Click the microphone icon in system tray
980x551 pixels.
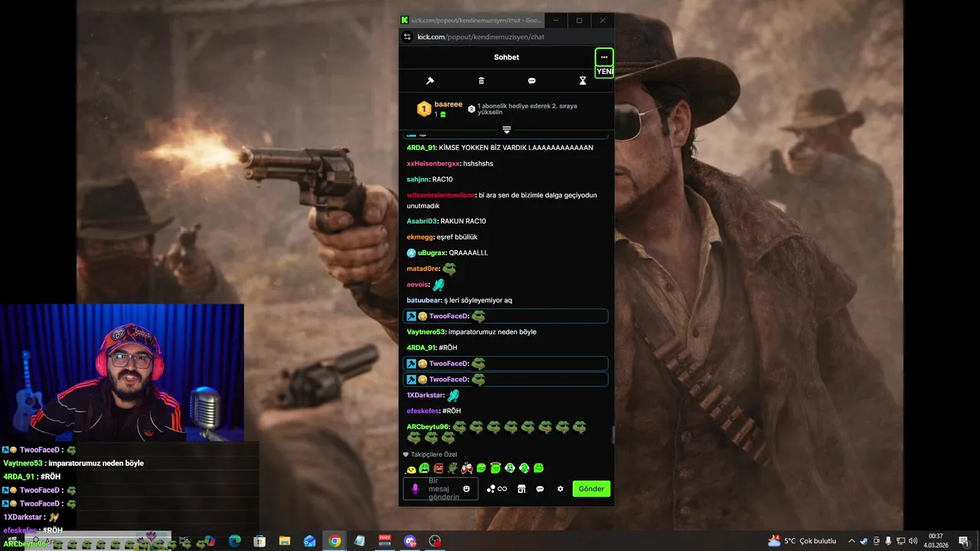point(889,541)
